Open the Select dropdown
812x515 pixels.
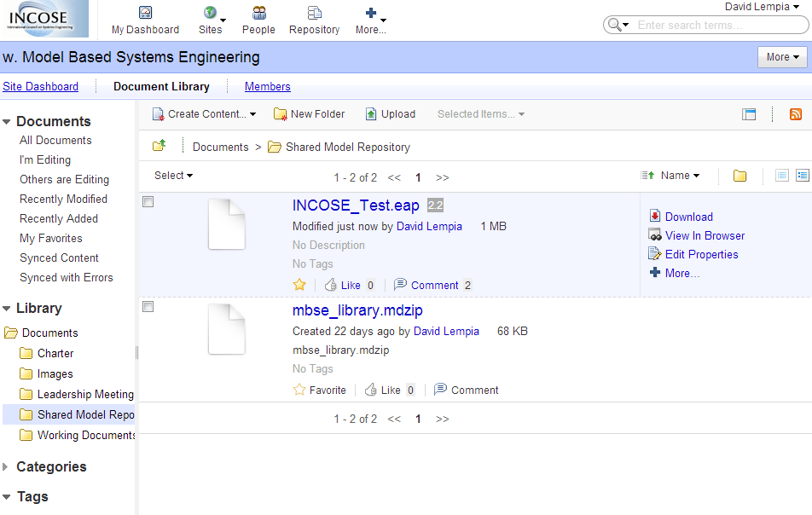tap(173, 176)
